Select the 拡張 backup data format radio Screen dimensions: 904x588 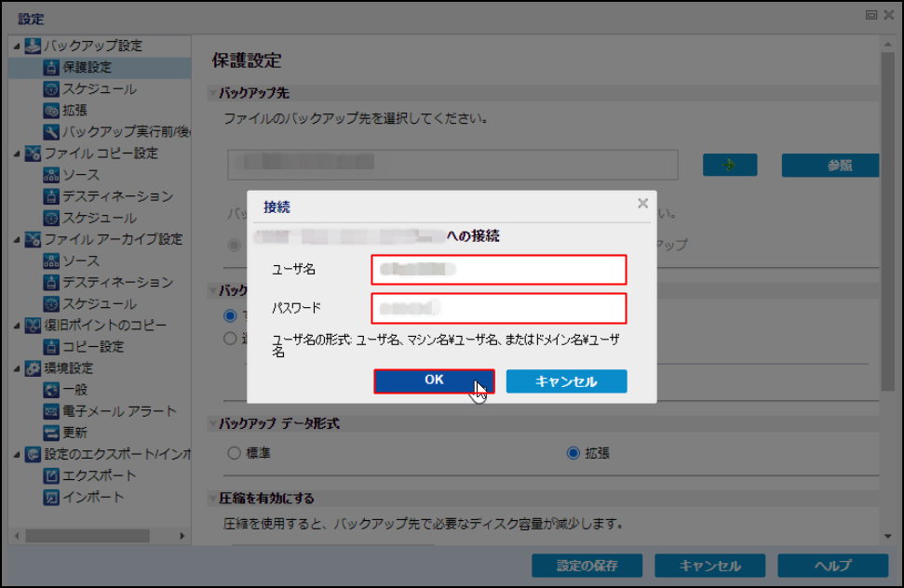click(x=573, y=453)
